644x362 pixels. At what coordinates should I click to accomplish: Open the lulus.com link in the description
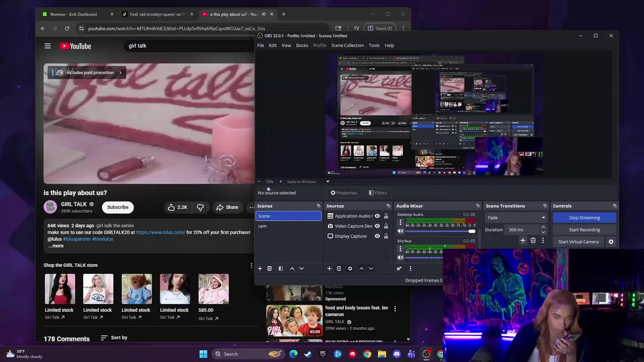pos(160,232)
